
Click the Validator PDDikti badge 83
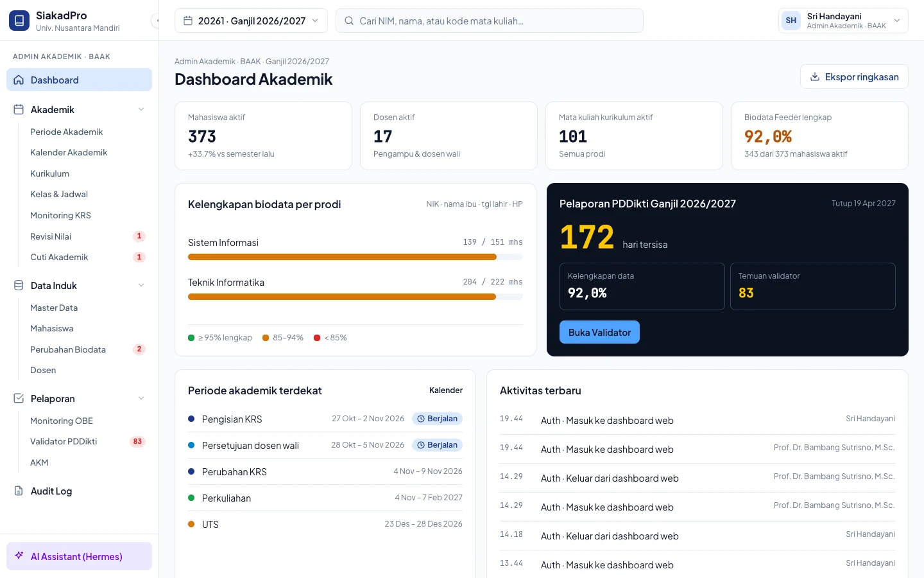pyautogui.click(x=137, y=441)
